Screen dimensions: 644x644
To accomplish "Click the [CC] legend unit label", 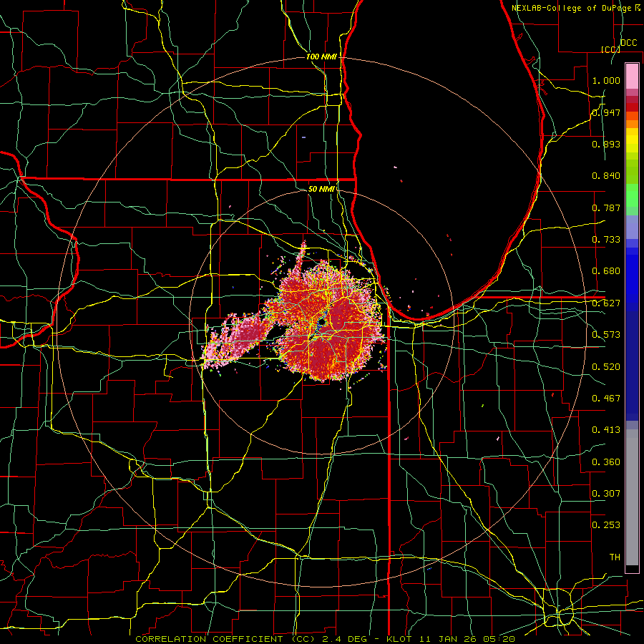I will coord(610,49).
